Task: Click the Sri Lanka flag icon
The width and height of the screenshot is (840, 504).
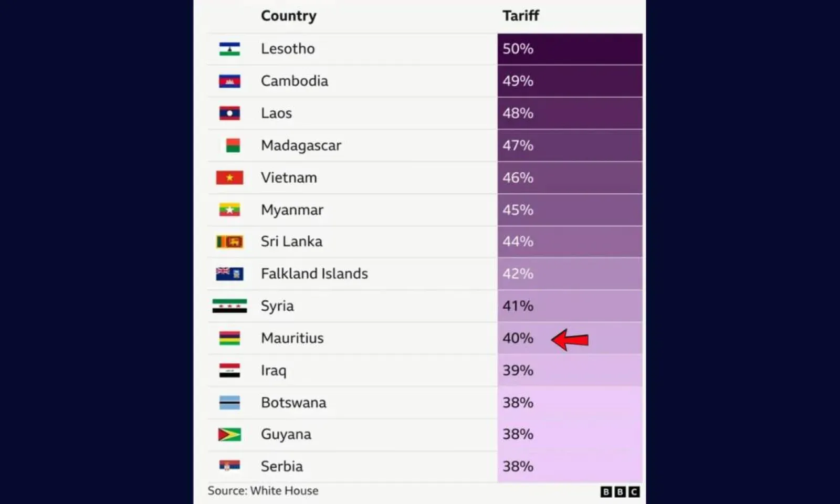Action: click(x=229, y=241)
